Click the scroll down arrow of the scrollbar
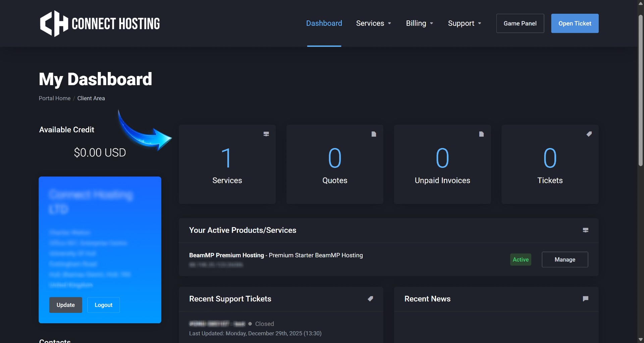Viewport: 644px width, 343px height. click(641, 340)
